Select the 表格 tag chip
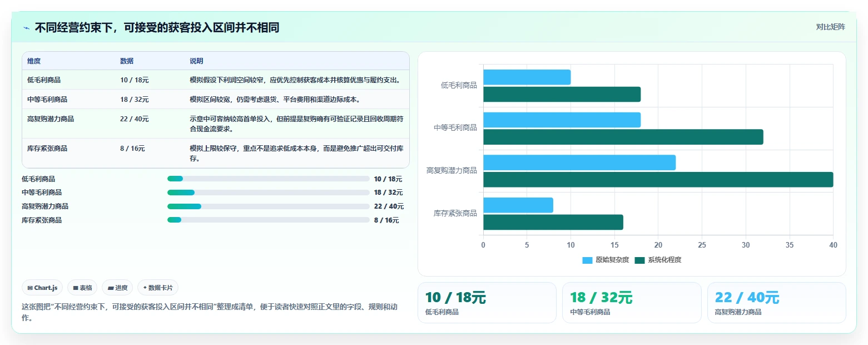Image resolution: width=868 pixels, height=345 pixels. pyautogui.click(x=82, y=288)
